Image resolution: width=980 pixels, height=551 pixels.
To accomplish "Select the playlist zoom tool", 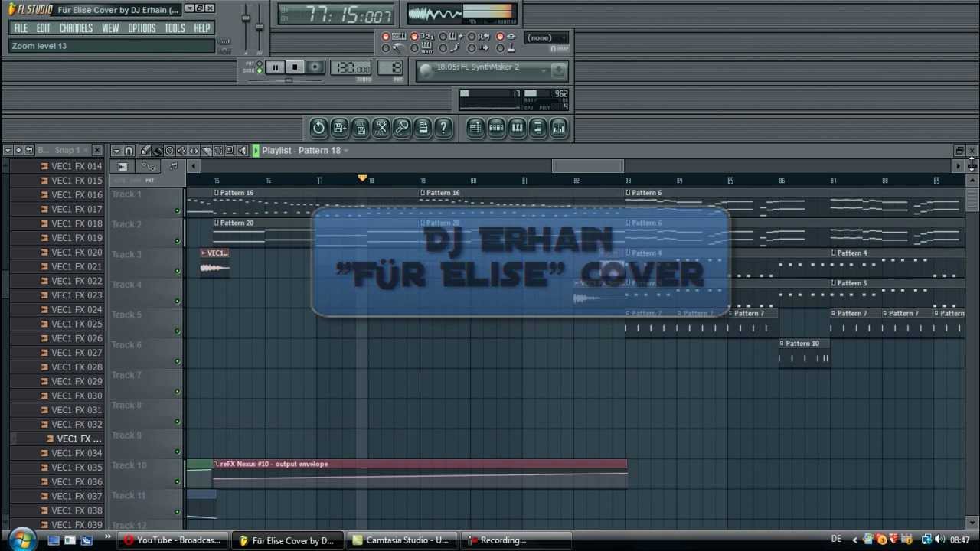I will (230, 151).
